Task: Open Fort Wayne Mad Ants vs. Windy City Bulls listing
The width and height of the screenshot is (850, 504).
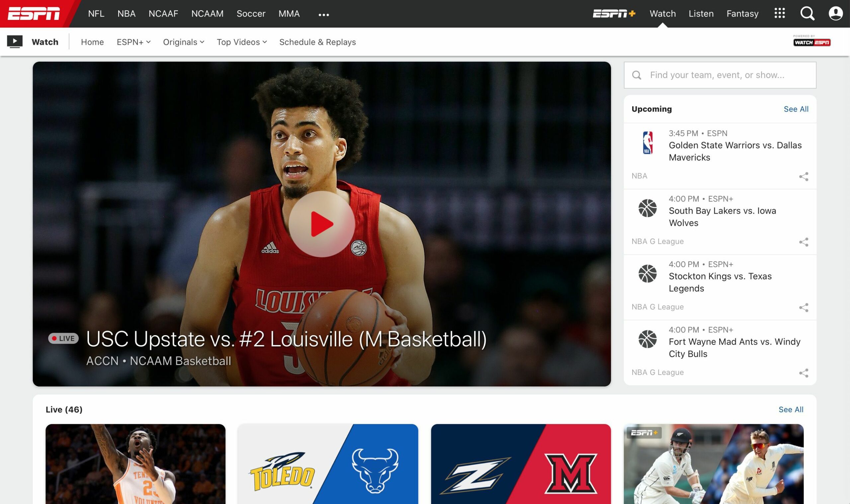Action: tap(720, 353)
